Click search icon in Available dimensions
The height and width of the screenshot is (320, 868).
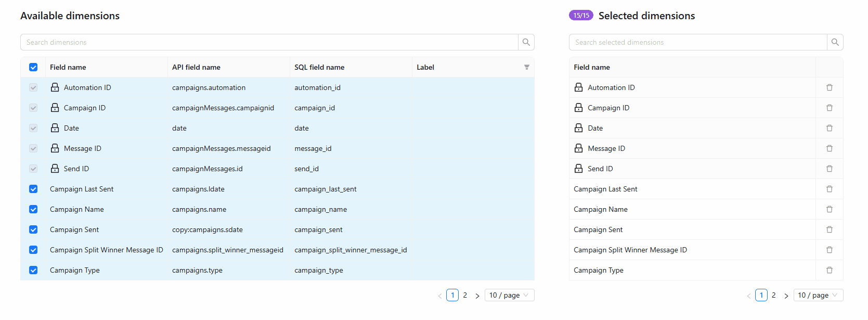526,42
